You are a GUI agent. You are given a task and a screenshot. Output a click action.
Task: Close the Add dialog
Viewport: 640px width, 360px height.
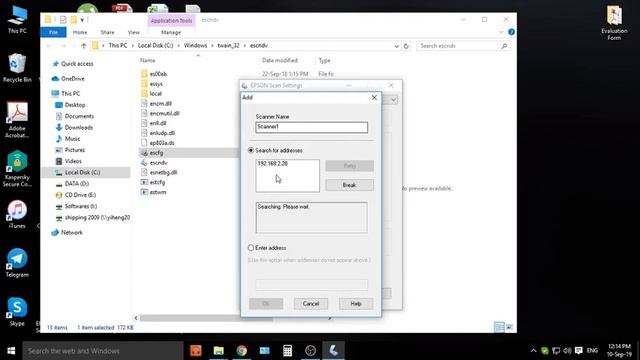pyautogui.click(x=374, y=98)
